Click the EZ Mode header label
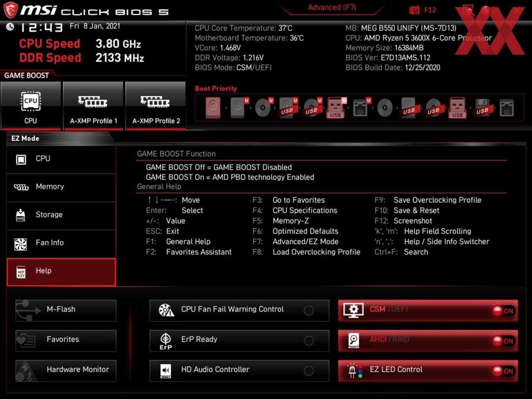Screen dimensions: 532x399 coord(25,138)
